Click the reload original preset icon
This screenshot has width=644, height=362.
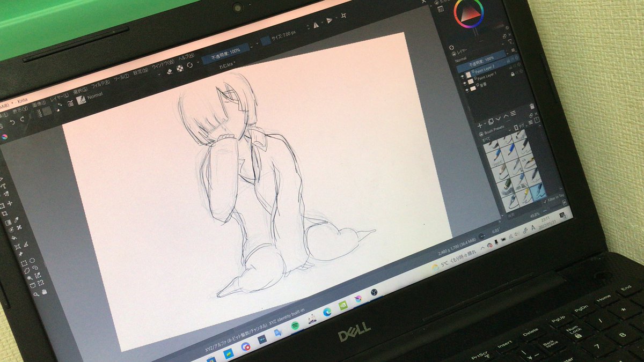[x=190, y=65]
